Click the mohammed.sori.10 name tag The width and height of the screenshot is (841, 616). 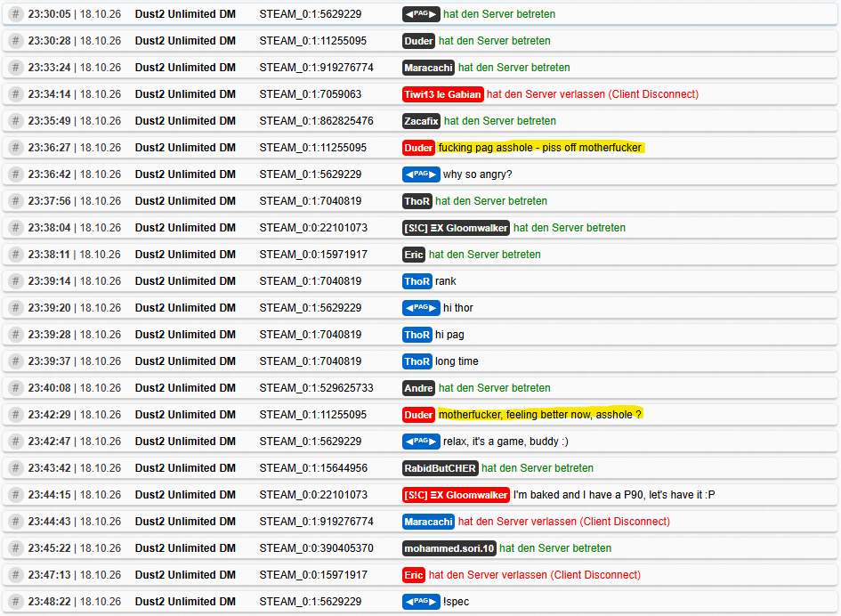(449, 548)
